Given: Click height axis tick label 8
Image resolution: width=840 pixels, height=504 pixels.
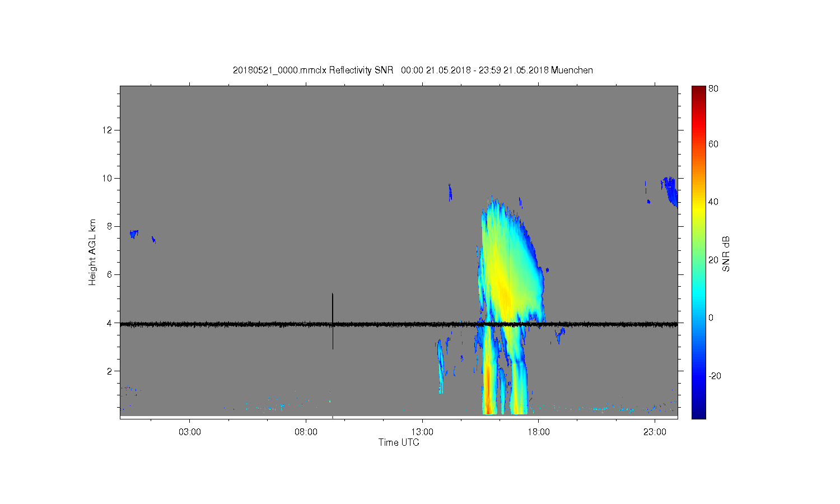Looking at the screenshot, I should 109,226.
